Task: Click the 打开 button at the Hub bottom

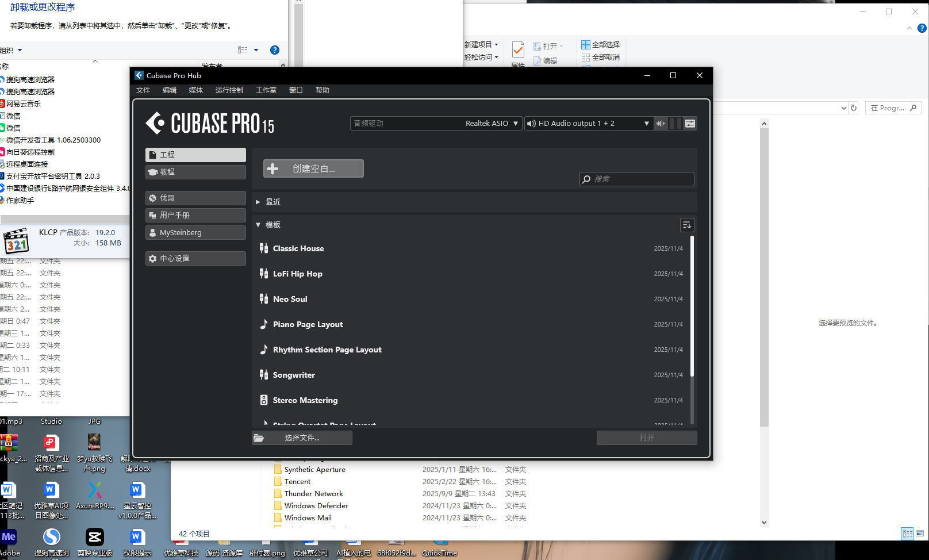Action: pos(647,438)
